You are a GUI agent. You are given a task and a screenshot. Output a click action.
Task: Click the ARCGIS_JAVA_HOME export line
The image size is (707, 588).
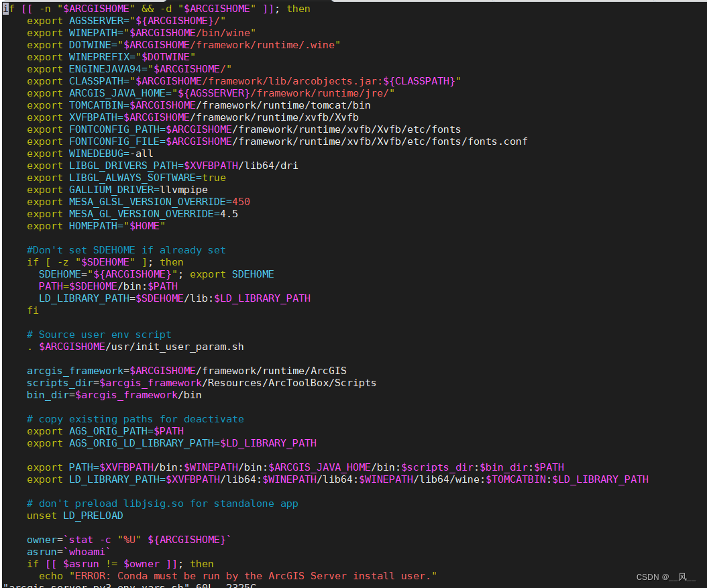(211, 93)
